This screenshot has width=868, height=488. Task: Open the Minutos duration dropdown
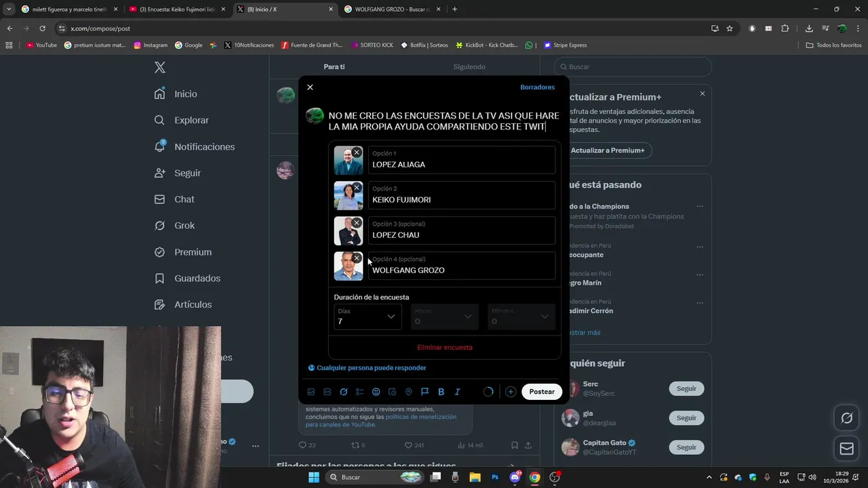[x=521, y=317]
